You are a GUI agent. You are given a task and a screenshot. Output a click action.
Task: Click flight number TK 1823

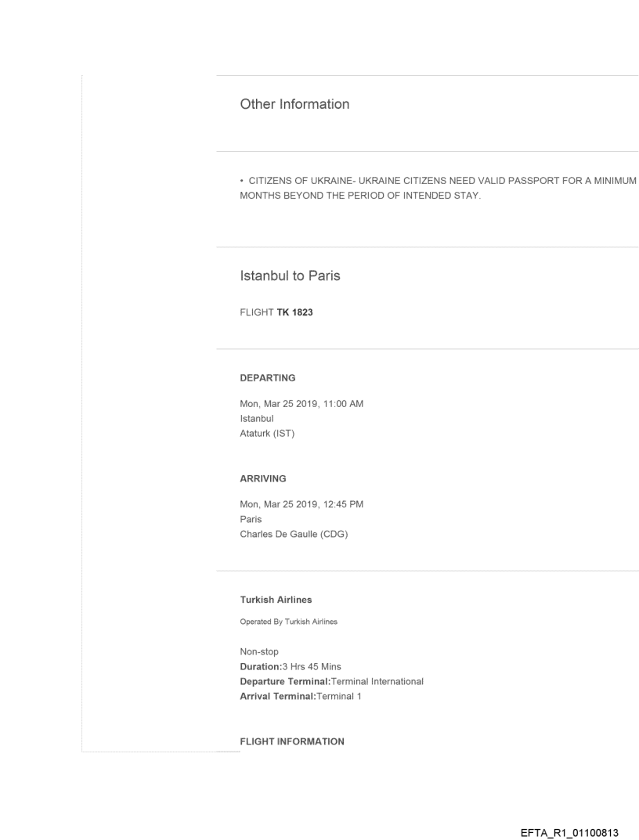point(290,313)
